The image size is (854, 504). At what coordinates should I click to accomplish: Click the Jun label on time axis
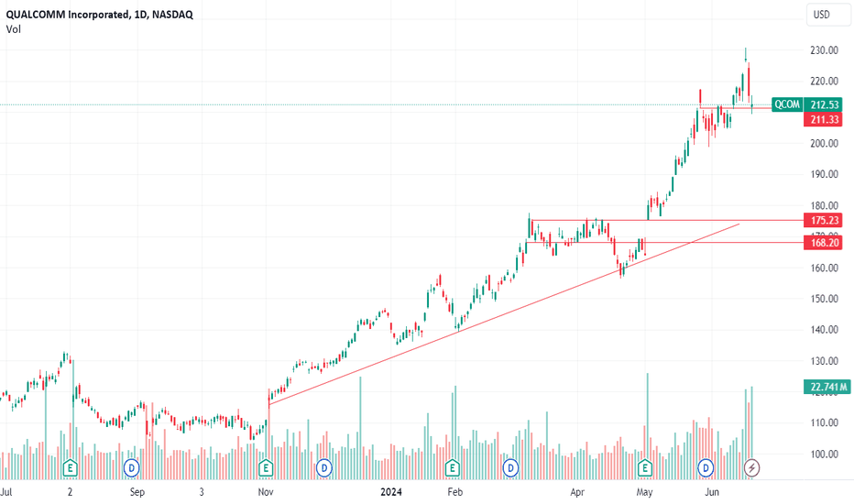[x=712, y=492]
